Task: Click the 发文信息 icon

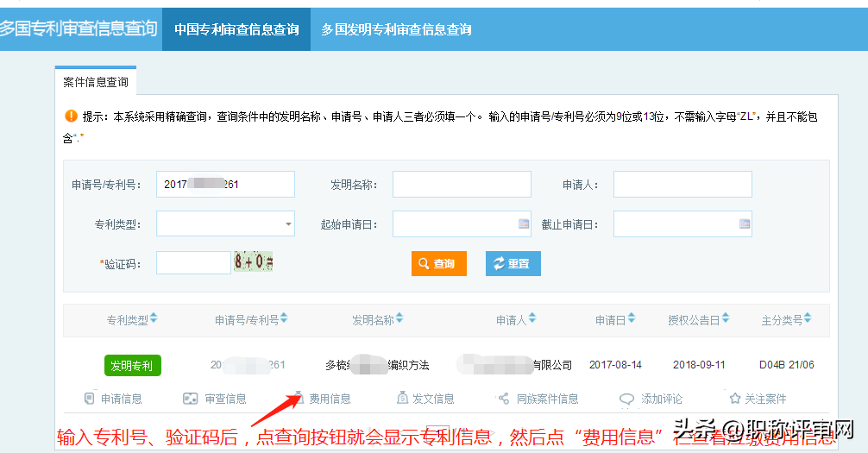Action: click(x=402, y=399)
